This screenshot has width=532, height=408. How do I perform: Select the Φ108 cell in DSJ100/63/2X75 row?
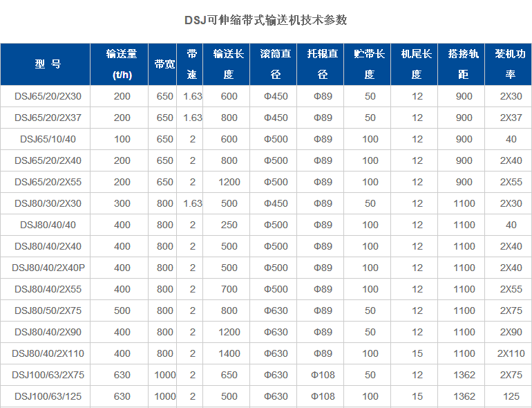point(323,375)
